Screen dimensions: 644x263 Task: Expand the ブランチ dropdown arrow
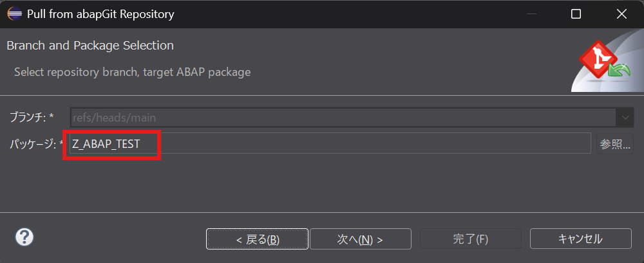625,118
